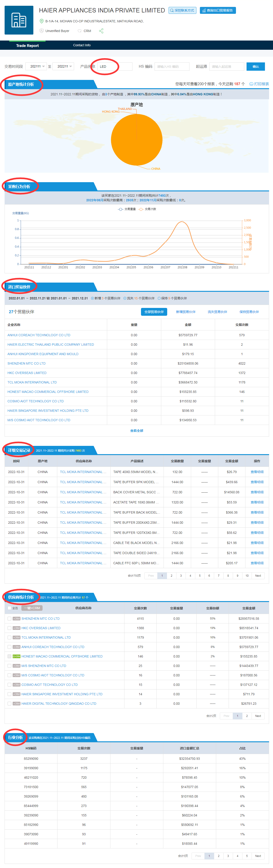Check the box for M/S SHENZHEN MTC CO LTD
The width and height of the screenshot is (273, 868).
pos(9,666)
